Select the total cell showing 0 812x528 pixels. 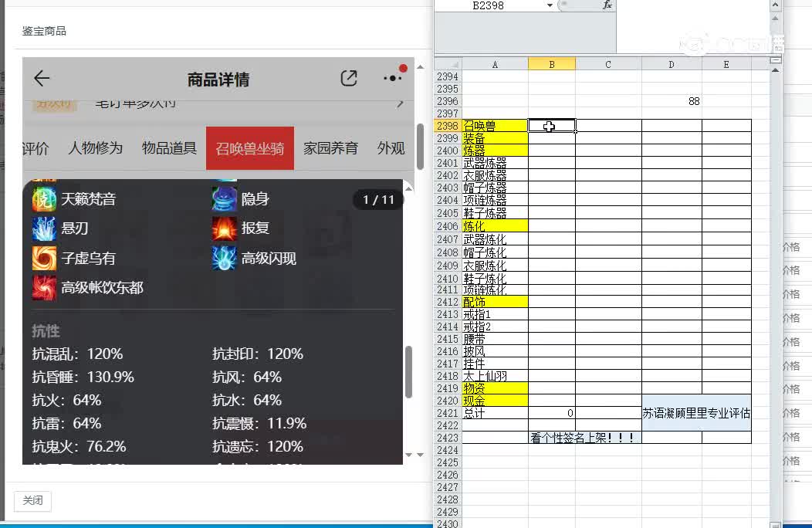(552, 413)
